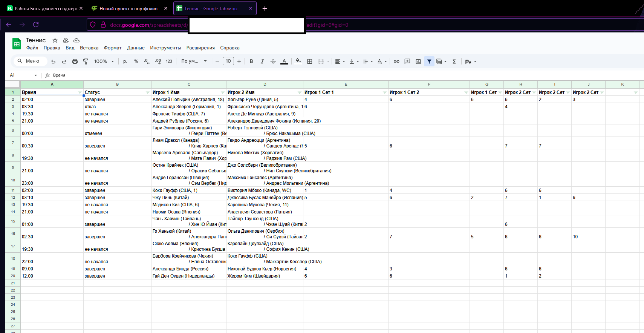644x333 pixels.
Task: Increase font size with plus button
Action: (239, 61)
